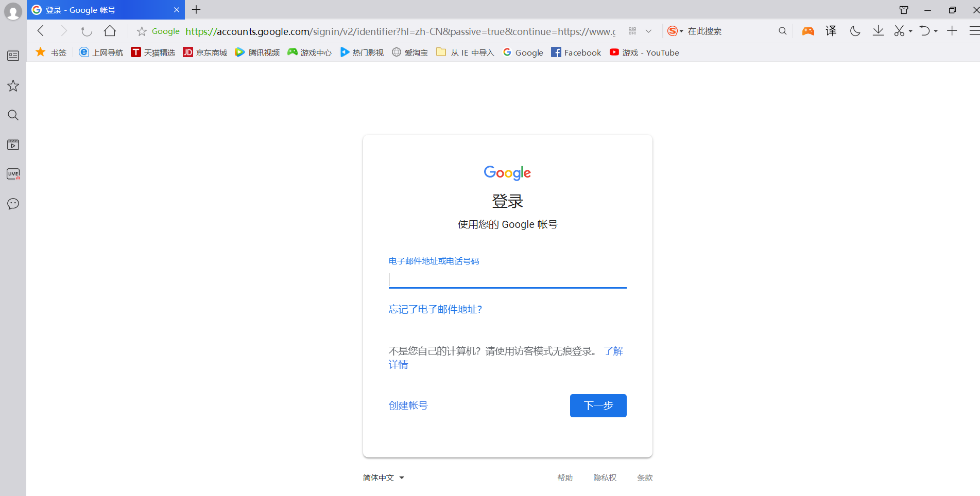Open the LIVE sidebar icon

[13, 174]
